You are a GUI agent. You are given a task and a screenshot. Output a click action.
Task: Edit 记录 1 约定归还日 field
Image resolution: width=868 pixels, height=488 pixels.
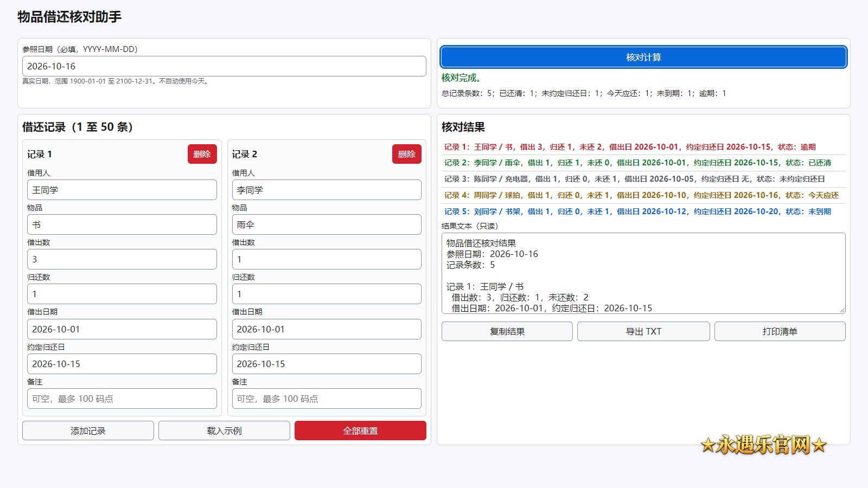(122, 364)
